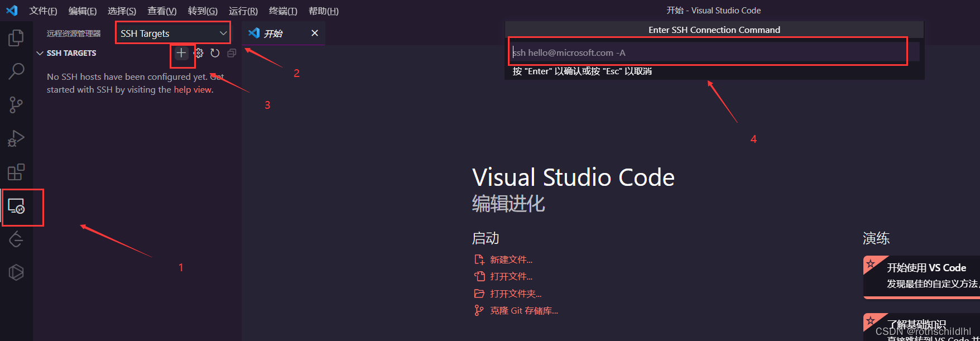The width and height of the screenshot is (980, 341).
Task: Open the bottom hexagon icon in activity bar
Action: point(16,272)
